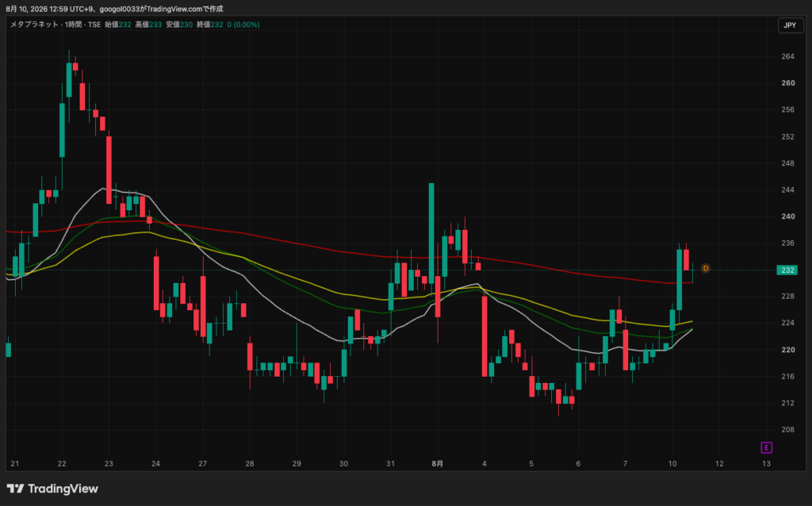812x506 pixels.
Task: Select date 13 on the time axis
Action: (767, 463)
